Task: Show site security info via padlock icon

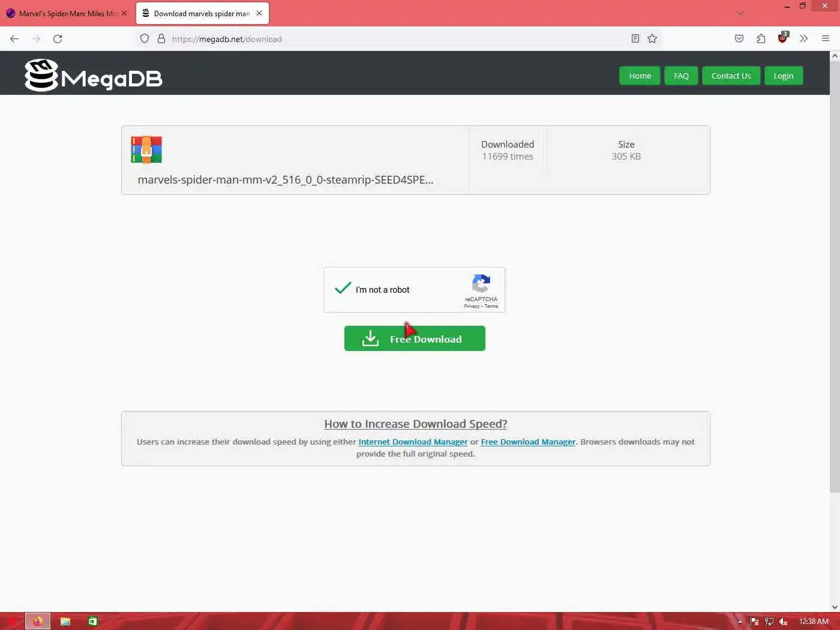Action: pos(161,39)
